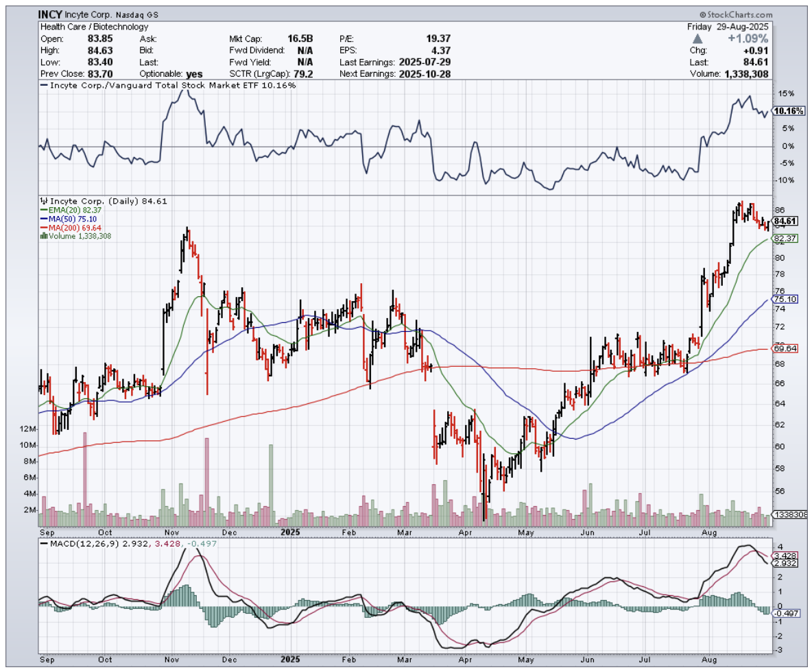The width and height of the screenshot is (812, 672).
Task: Click the volume bars icon in the legend
Action: point(44,236)
